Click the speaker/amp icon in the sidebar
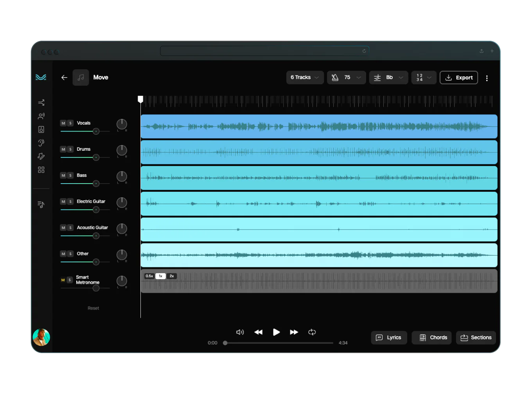Image resolution: width=532 pixels, height=393 pixels. click(x=41, y=129)
